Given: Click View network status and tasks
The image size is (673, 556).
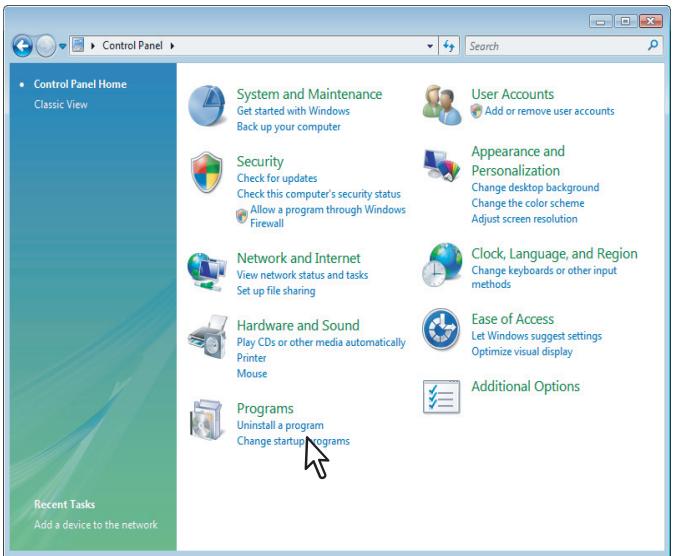Looking at the screenshot, I should tap(302, 275).
